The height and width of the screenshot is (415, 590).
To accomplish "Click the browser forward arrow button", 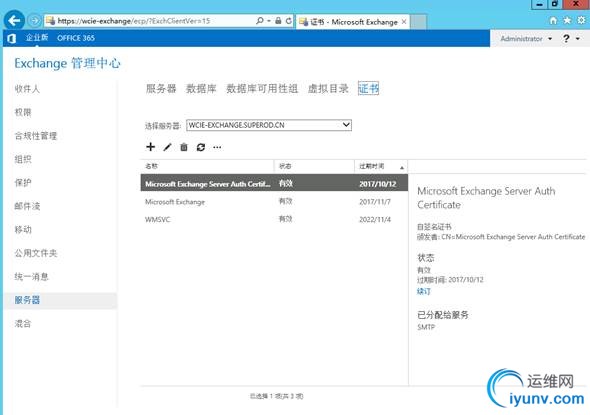I will click(x=34, y=20).
